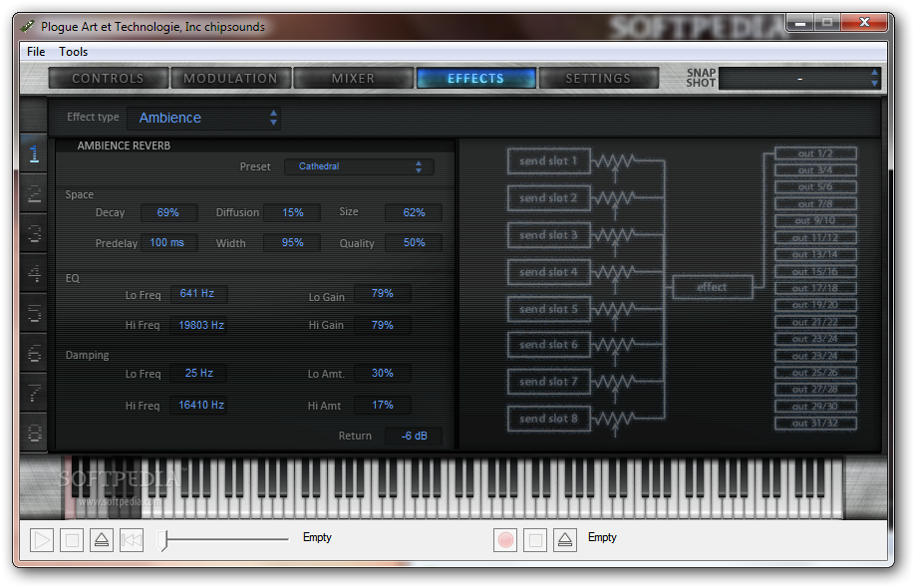Click the send slot 8 box

pyautogui.click(x=548, y=419)
